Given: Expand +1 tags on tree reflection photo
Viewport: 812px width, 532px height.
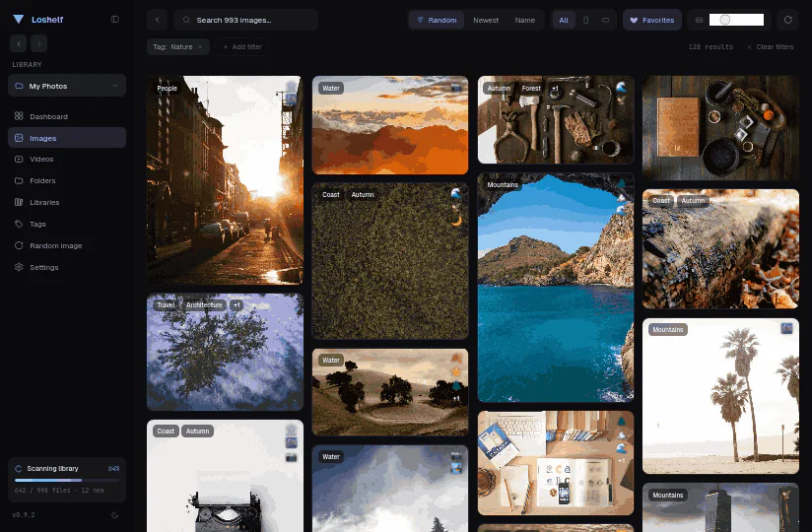Looking at the screenshot, I should pyautogui.click(x=237, y=305).
